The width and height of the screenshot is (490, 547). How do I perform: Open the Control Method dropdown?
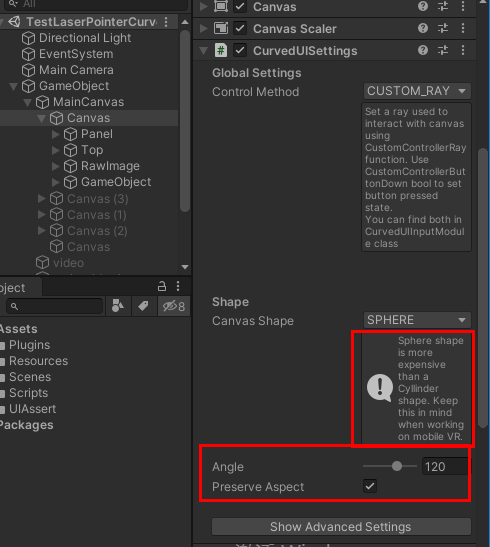tap(417, 91)
